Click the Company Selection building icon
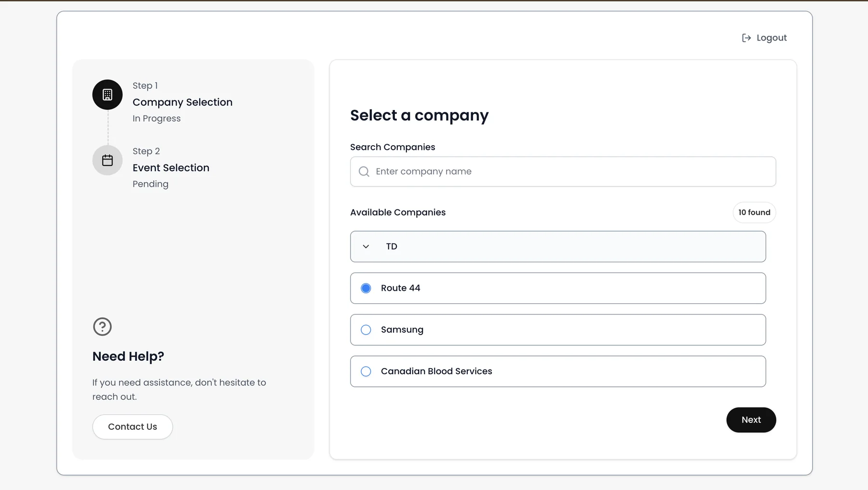Image resolution: width=868 pixels, height=490 pixels. pyautogui.click(x=108, y=95)
